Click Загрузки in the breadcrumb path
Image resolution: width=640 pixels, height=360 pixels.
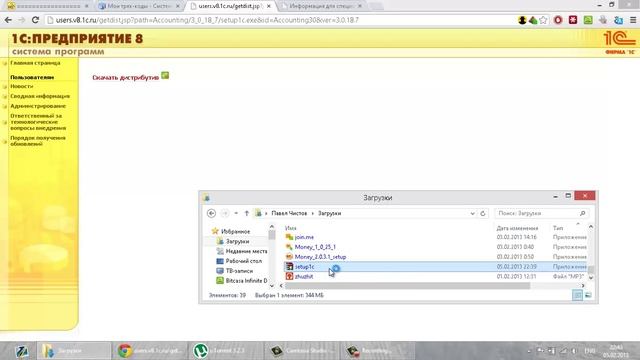329,213
